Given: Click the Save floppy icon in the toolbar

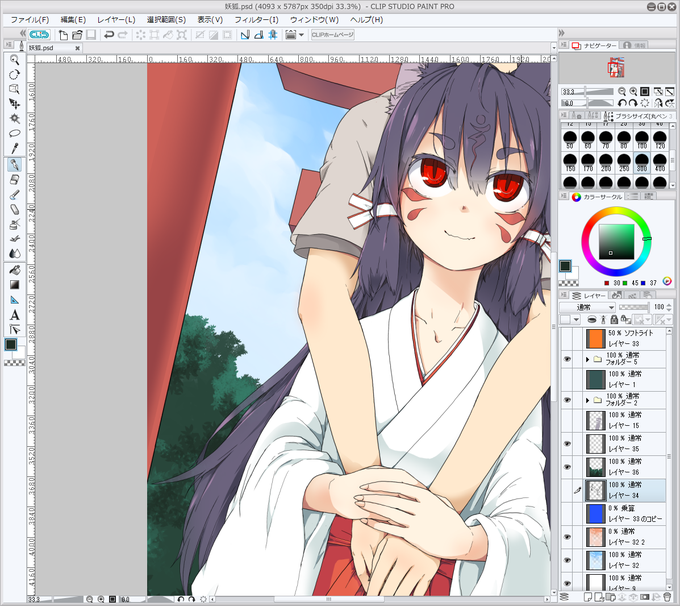Looking at the screenshot, I should (91, 35).
